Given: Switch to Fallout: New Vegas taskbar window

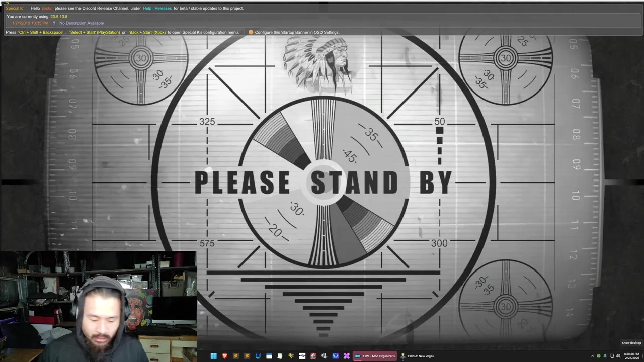Looking at the screenshot, I should (418, 356).
